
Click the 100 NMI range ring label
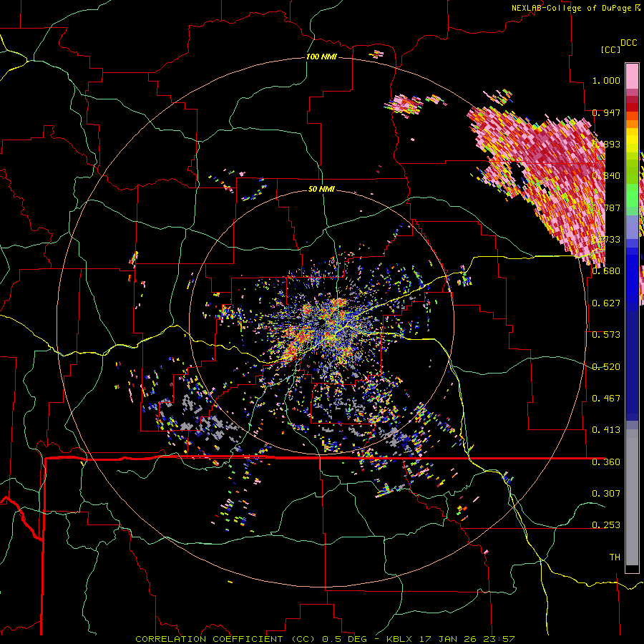tap(321, 57)
